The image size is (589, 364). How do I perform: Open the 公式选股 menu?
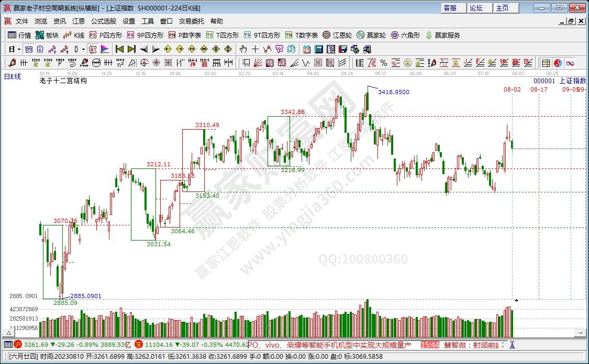point(103,21)
